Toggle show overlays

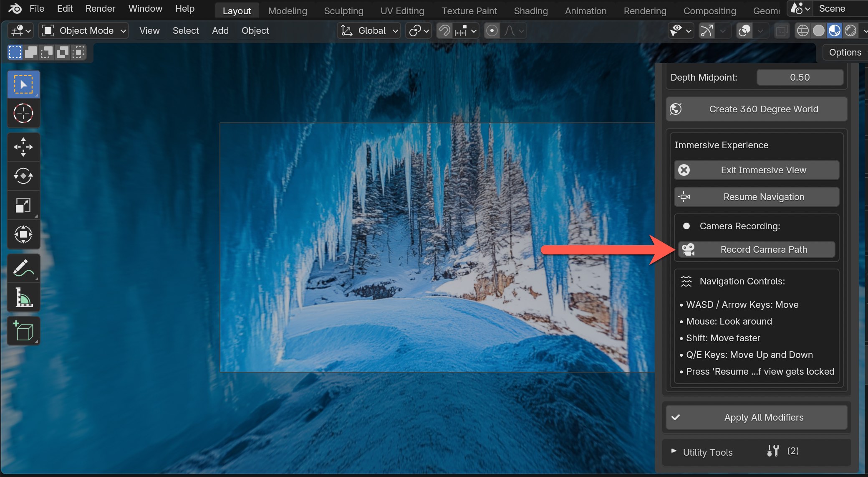[x=744, y=30]
